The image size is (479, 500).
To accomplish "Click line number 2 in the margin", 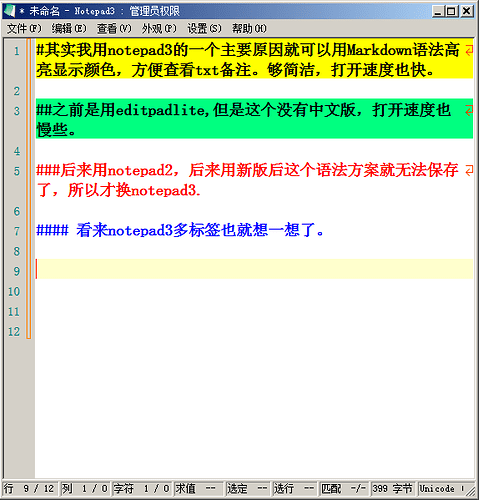I will [17, 91].
